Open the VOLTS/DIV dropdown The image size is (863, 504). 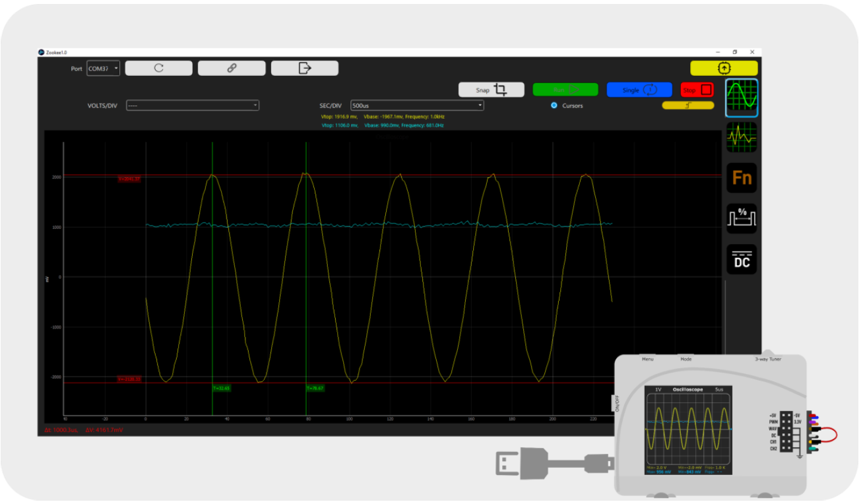[192, 106]
